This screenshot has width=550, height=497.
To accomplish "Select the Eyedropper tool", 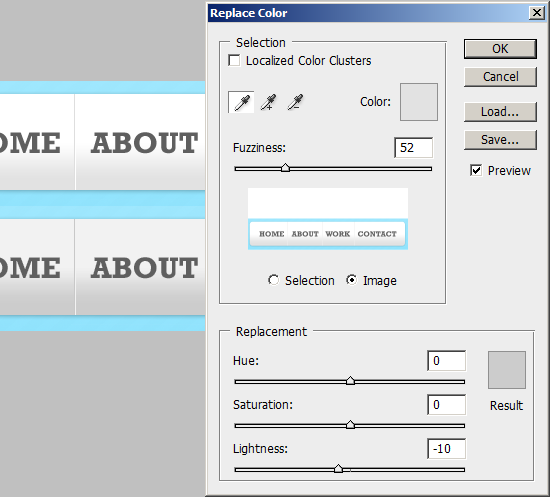I will click(x=241, y=102).
